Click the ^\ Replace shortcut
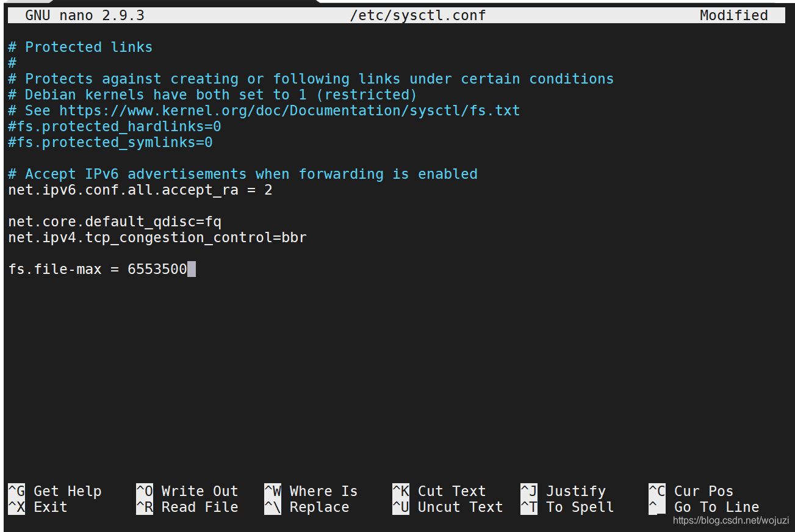Image resolution: width=795 pixels, height=532 pixels. [307, 507]
